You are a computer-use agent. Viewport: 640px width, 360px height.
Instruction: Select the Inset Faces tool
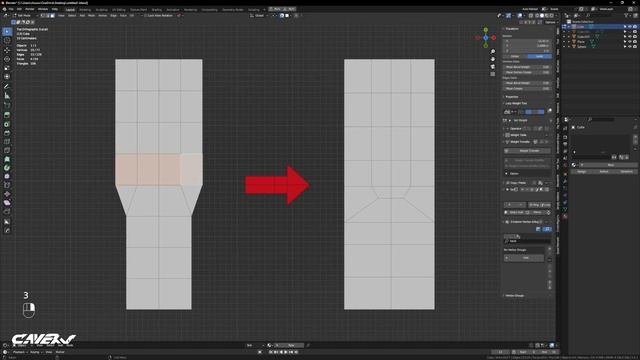[7, 124]
